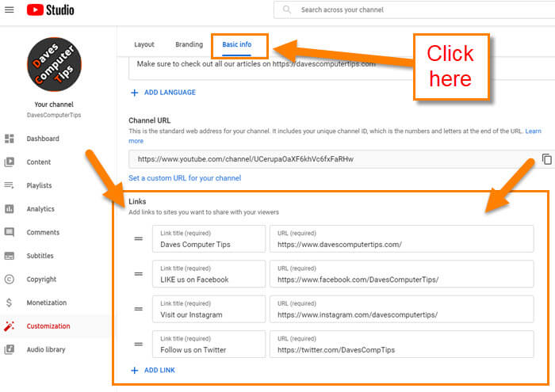Open Comments in the sidebar

coord(43,232)
